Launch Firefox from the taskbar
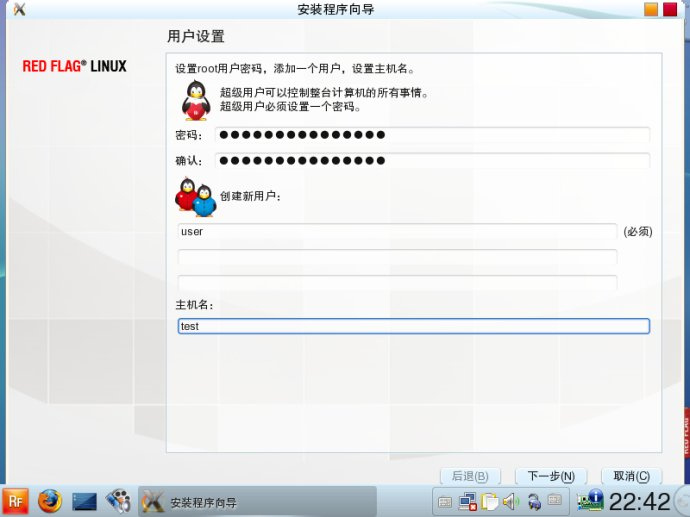The width and height of the screenshot is (690, 517). [49, 501]
